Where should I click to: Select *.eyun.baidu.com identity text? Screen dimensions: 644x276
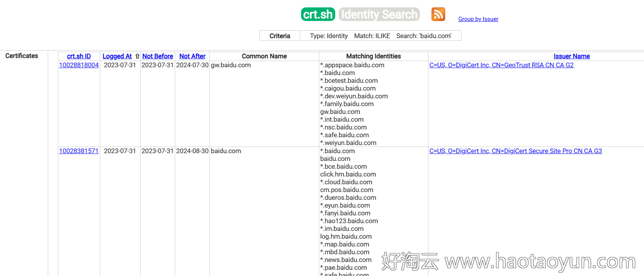point(345,205)
